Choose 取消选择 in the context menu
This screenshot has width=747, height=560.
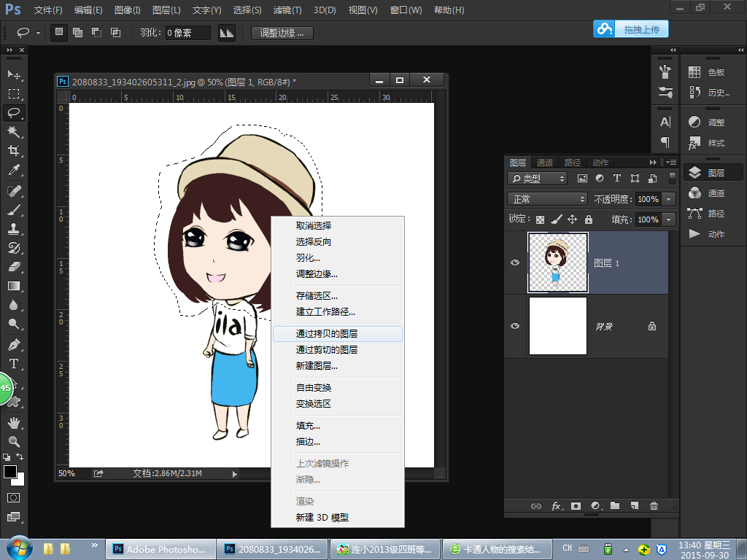338,226
